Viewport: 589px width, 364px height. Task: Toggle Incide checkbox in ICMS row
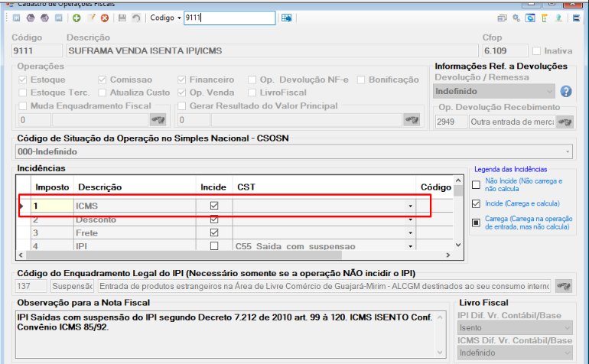coord(214,206)
